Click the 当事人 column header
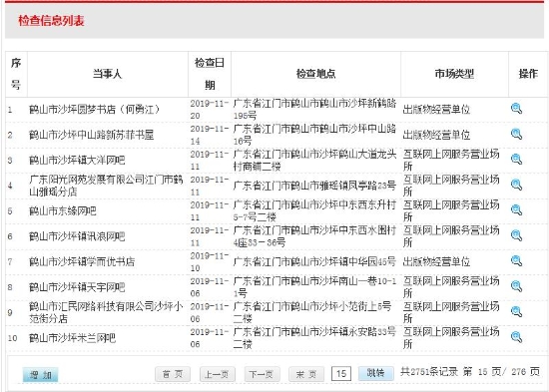549x392 pixels. 108,74
